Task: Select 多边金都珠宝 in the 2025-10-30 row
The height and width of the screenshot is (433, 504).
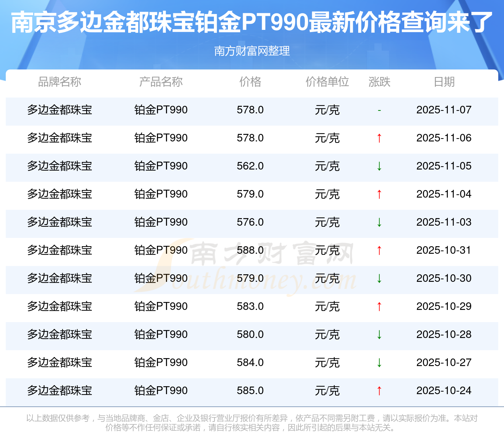Action: tap(60, 278)
